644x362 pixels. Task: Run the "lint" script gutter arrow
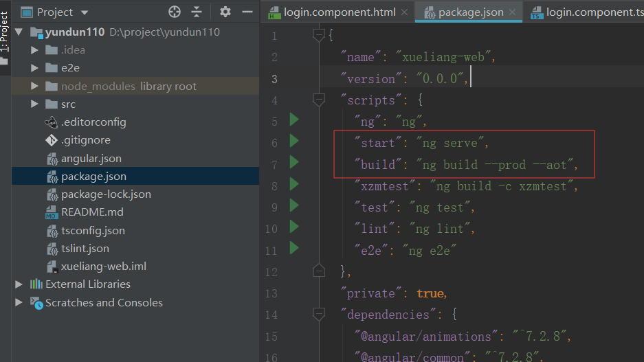pos(294,227)
